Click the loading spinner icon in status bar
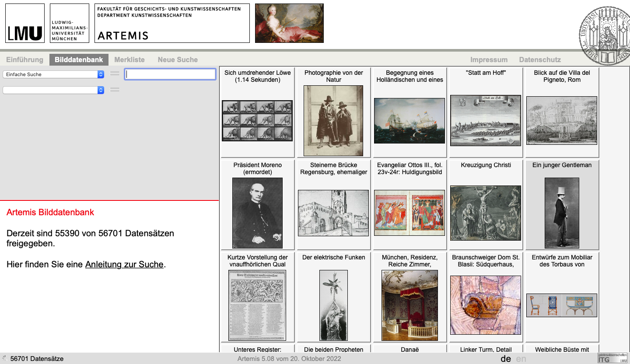This screenshot has height=364, width=630. 4,358
